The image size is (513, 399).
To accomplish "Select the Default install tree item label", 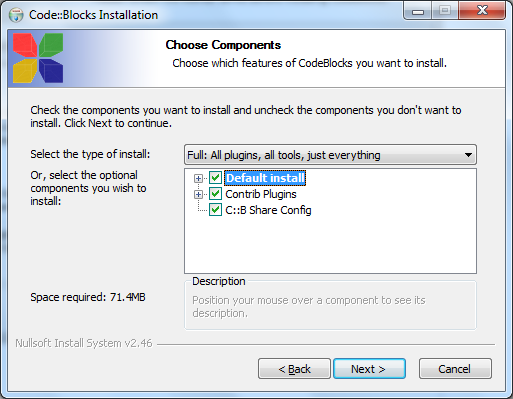I will click(x=265, y=178).
